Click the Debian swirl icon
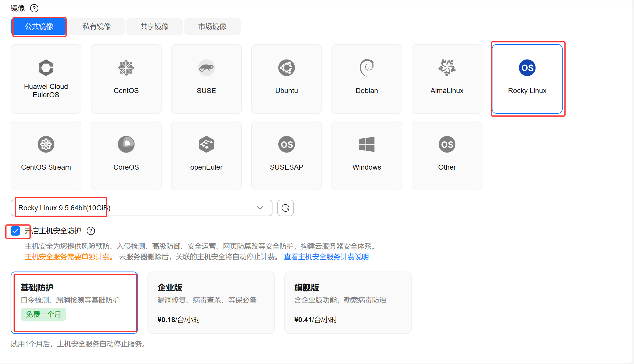The width and height of the screenshot is (634, 364). (367, 68)
